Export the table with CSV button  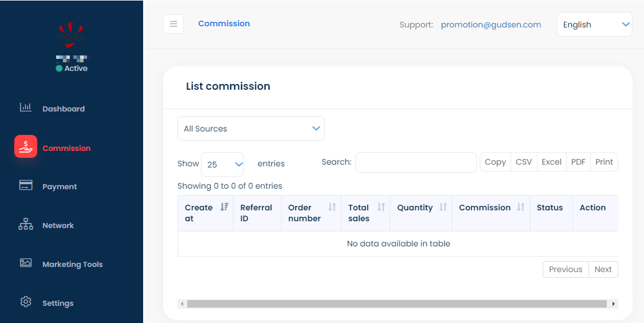pos(523,162)
